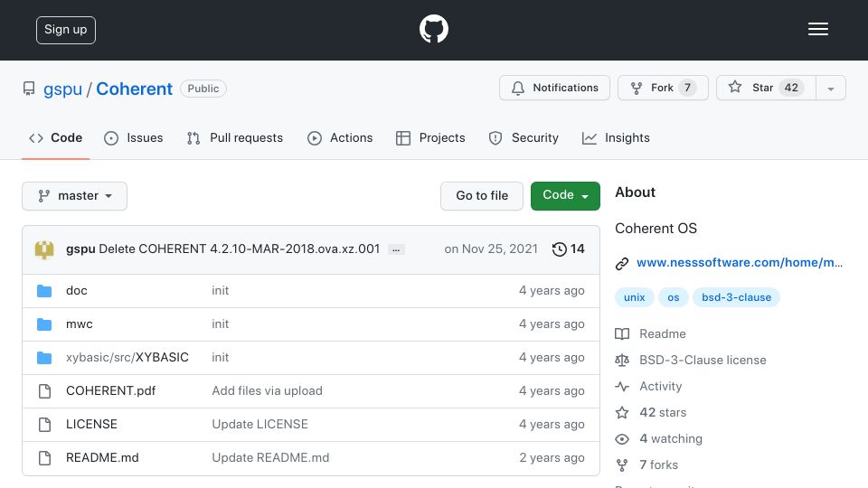Open the mwc folder name
This screenshot has width=868, height=488.
tap(80, 324)
